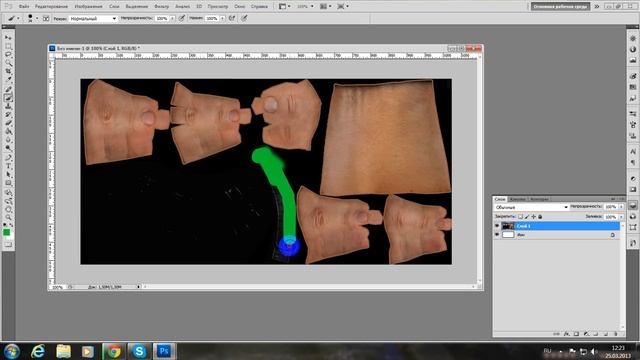
Task: Toggle lock image pixels brush icon
Action: [x=527, y=217]
